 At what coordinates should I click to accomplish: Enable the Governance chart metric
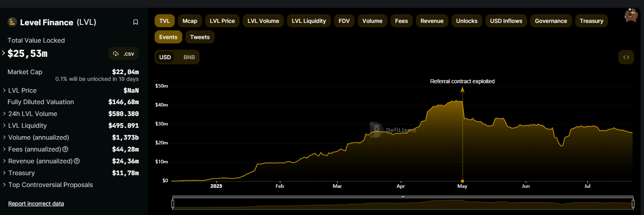pos(551,21)
